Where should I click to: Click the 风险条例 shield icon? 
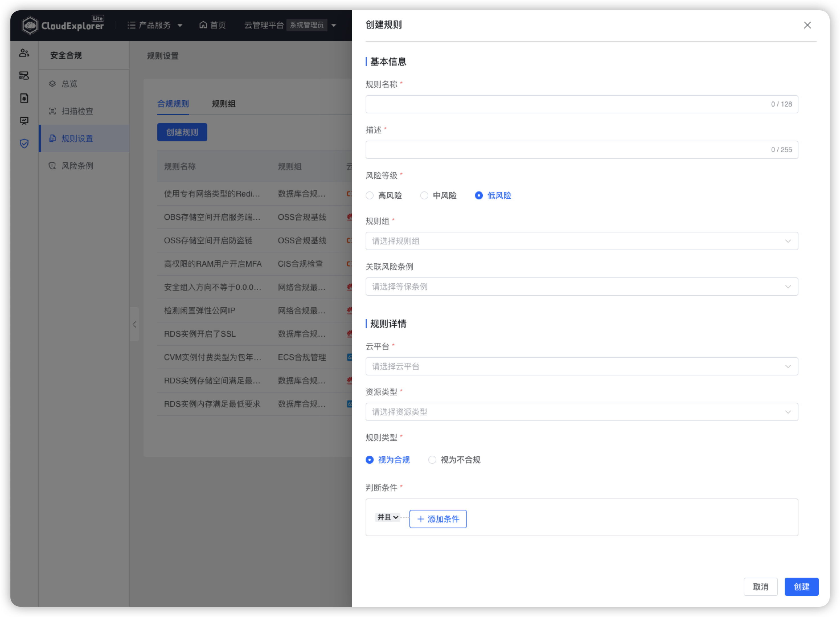click(x=52, y=166)
